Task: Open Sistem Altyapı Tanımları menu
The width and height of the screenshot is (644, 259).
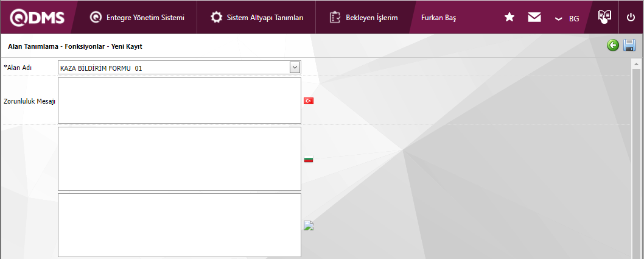Action: pos(257,18)
